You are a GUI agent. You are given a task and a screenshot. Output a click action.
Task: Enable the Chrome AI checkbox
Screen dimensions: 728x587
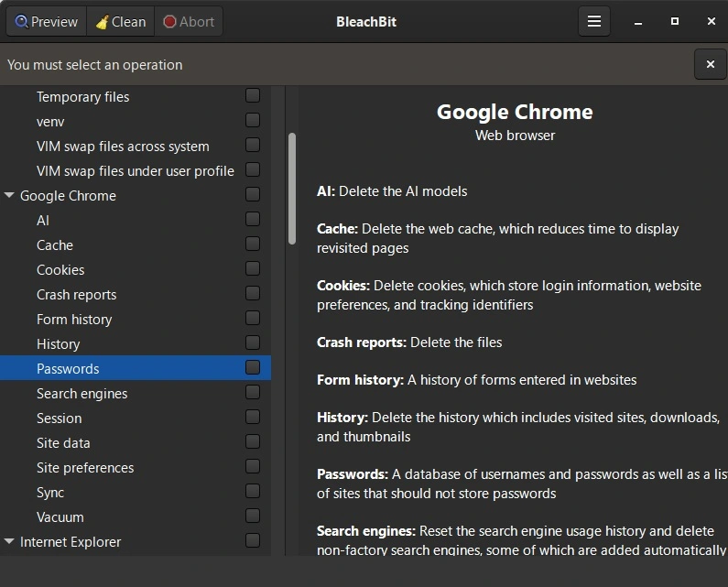pyautogui.click(x=253, y=219)
